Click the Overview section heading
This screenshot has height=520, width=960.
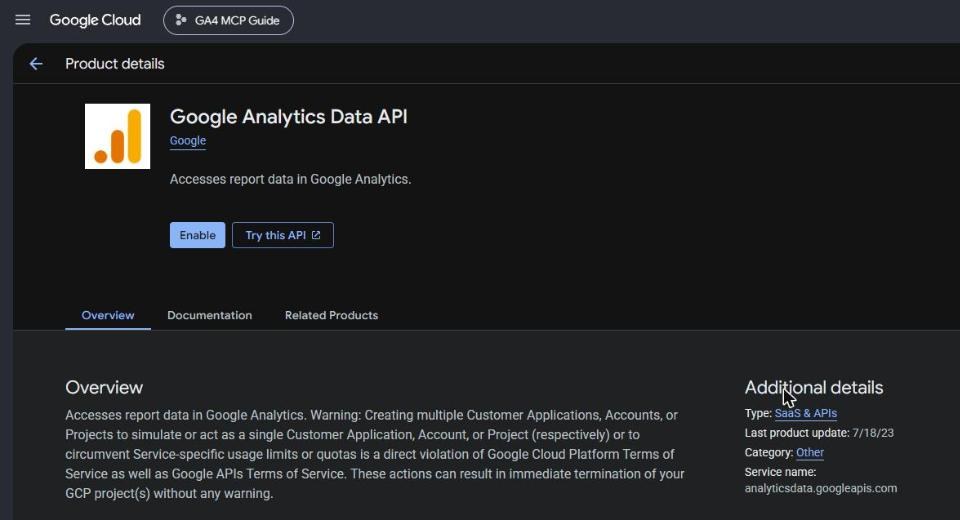pos(104,388)
